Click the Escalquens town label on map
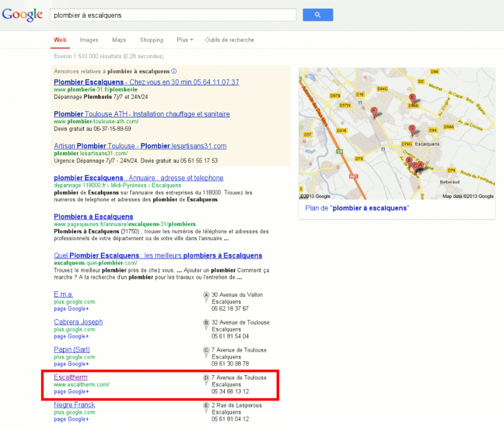504x427 pixels. click(427, 144)
